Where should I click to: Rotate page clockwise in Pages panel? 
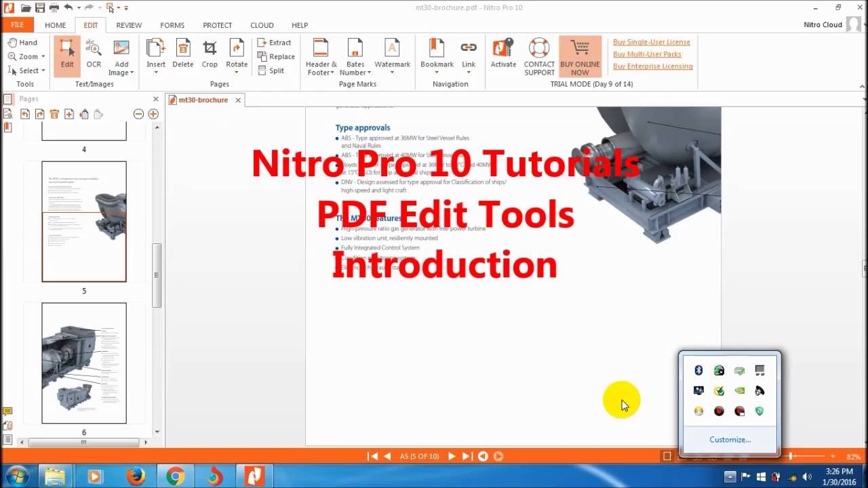[x=40, y=114]
